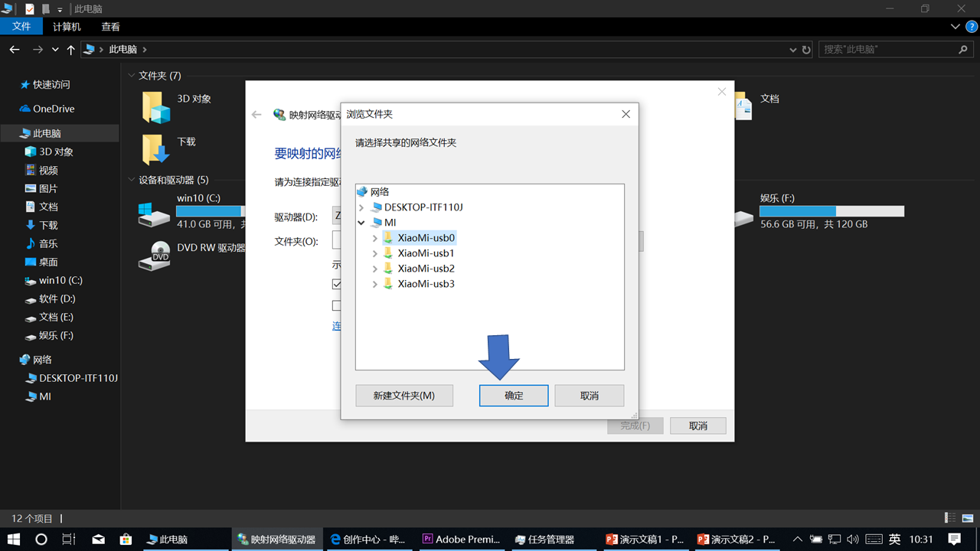The width and height of the screenshot is (980, 551).
Task: Click the back arrow in the 映射网络驱动器 dialog
Action: pyautogui.click(x=256, y=115)
